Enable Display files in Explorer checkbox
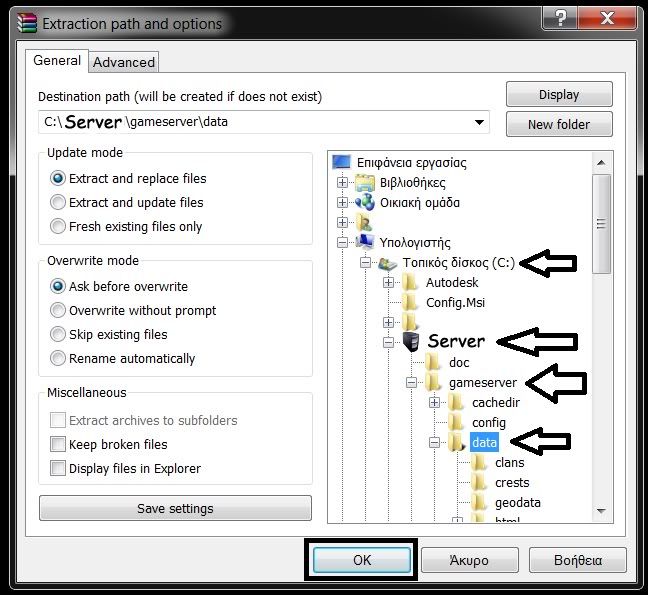 58,469
